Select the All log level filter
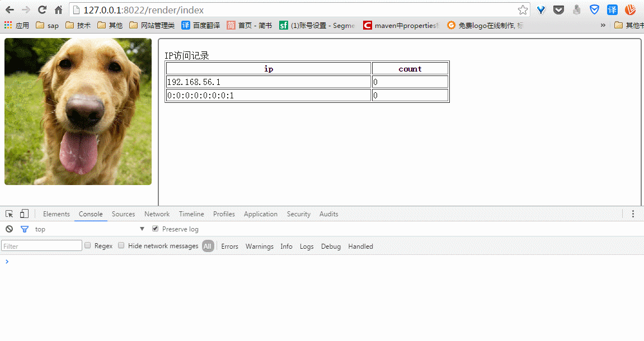Screen dimensions: 644x341 208,246
